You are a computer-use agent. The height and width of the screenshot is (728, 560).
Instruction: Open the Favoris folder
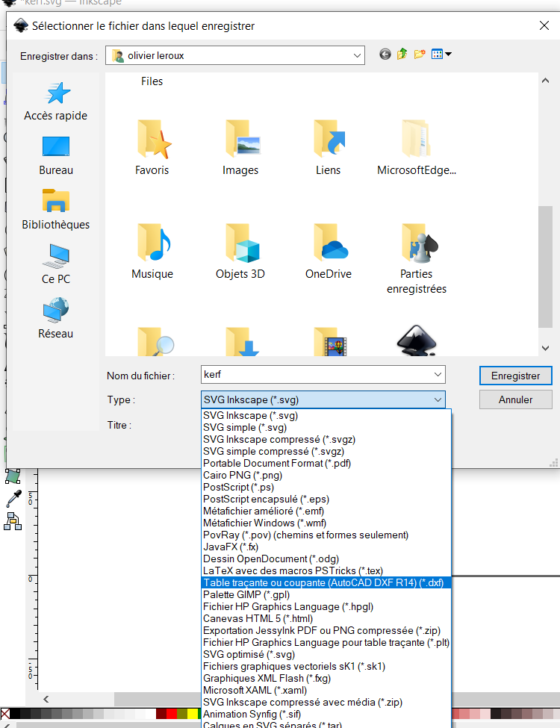pos(152,148)
